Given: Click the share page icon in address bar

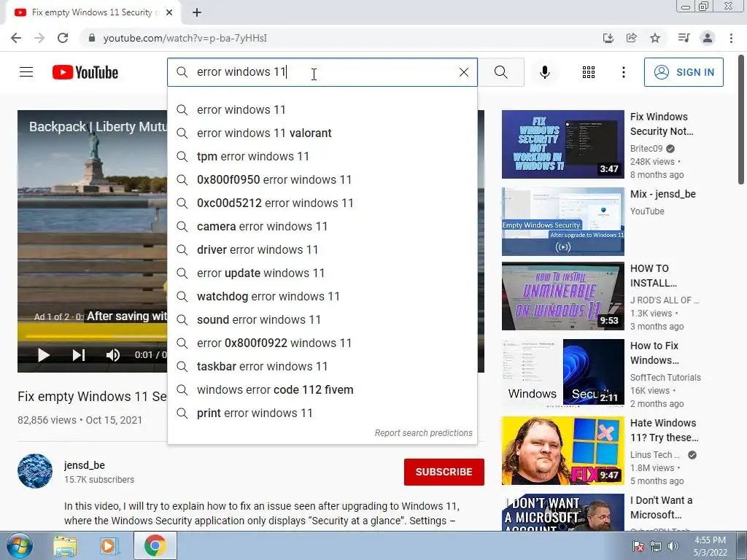Looking at the screenshot, I should coord(632,38).
